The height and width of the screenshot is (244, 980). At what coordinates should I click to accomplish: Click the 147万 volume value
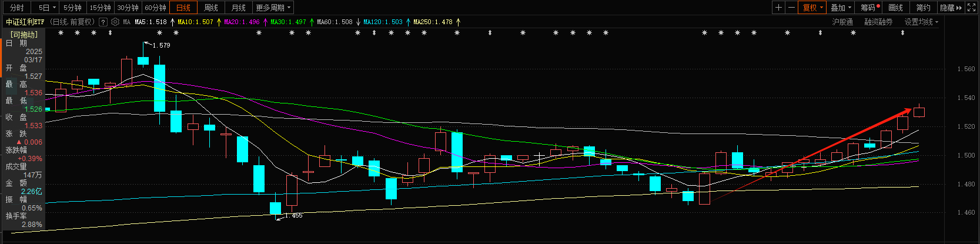coord(32,175)
